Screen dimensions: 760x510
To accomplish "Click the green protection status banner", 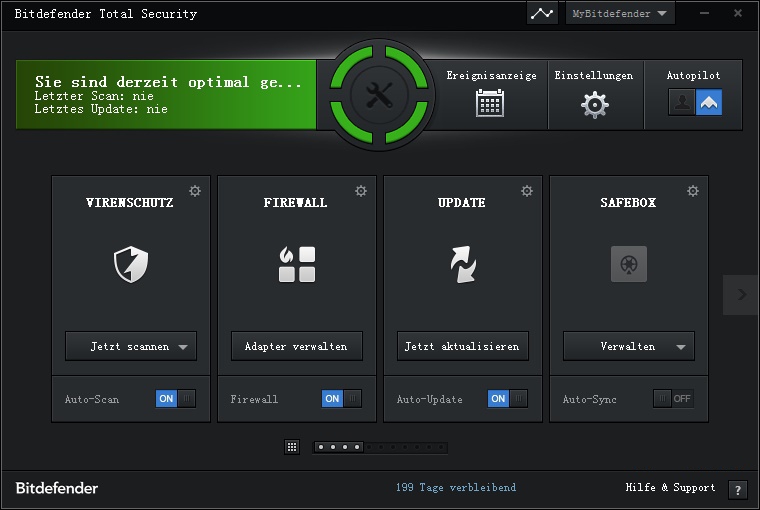I will [166, 95].
